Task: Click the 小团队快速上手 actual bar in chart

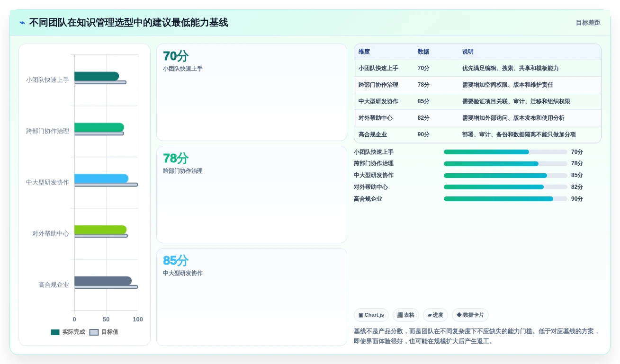Action: (97, 76)
